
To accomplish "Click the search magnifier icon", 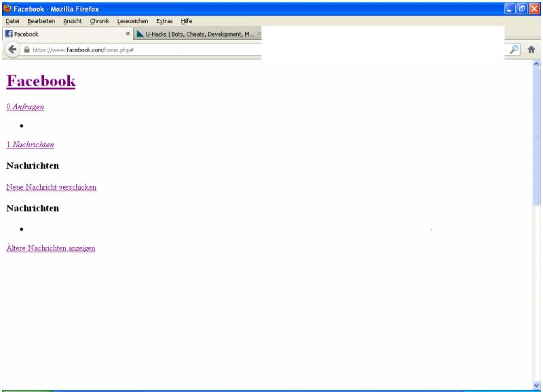I will coord(514,50).
